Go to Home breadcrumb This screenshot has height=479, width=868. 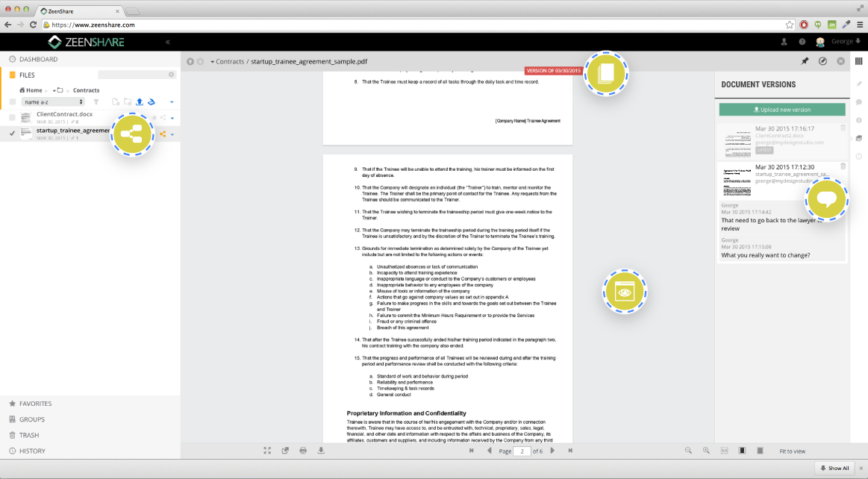click(x=31, y=90)
